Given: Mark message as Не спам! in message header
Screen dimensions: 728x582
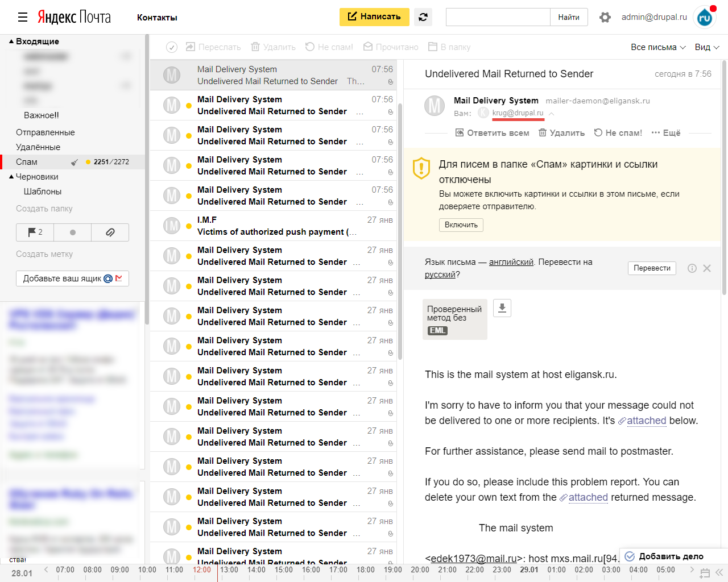Looking at the screenshot, I should point(618,132).
